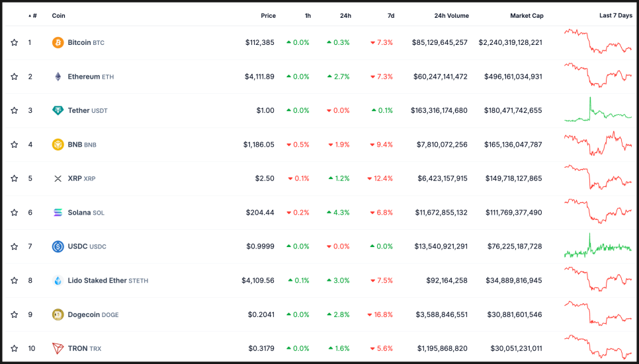Click the Solana logo icon
Screen dimensions: 639x364
coord(58,213)
